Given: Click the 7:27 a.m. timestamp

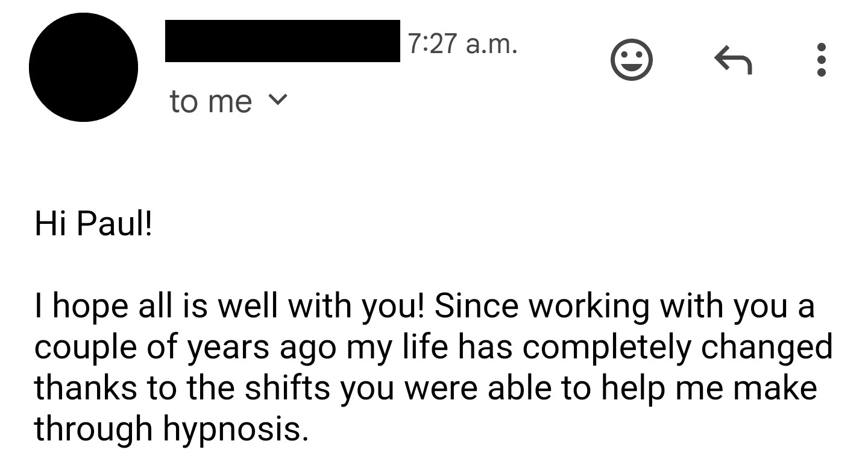Looking at the screenshot, I should (x=462, y=43).
